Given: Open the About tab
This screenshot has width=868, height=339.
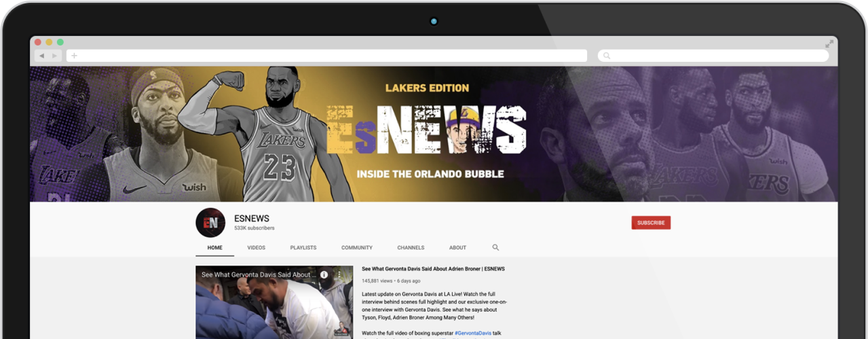Looking at the screenshot, I should pos(458,248).
